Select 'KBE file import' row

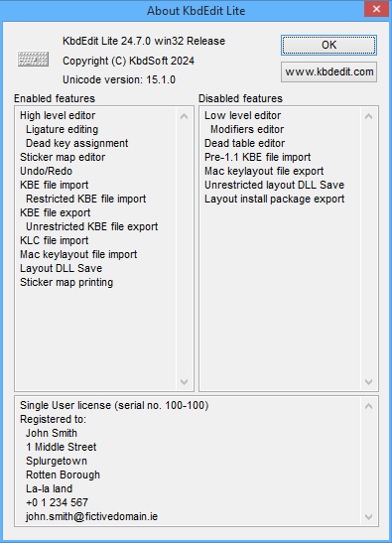point(54,185)
